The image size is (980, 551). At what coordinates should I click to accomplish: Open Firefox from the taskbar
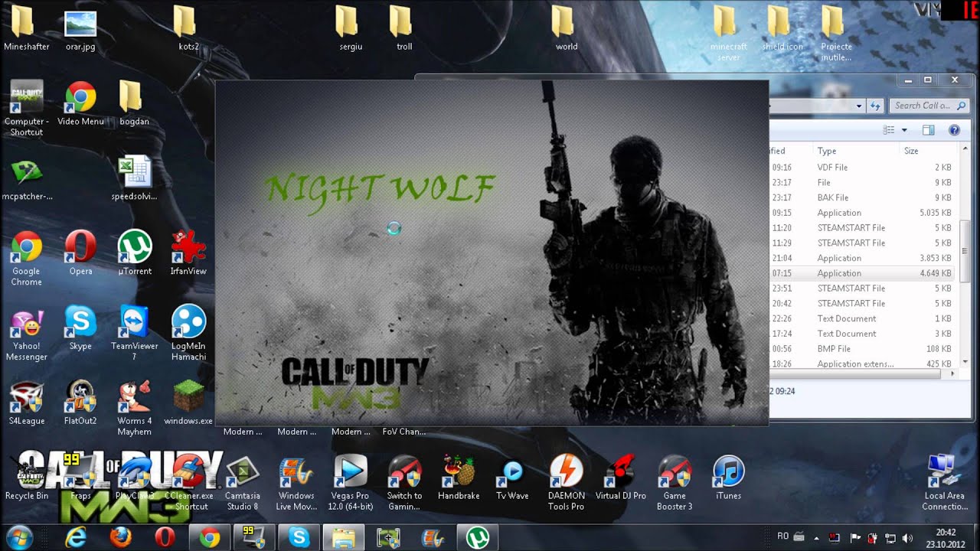(x=120, y=538)
